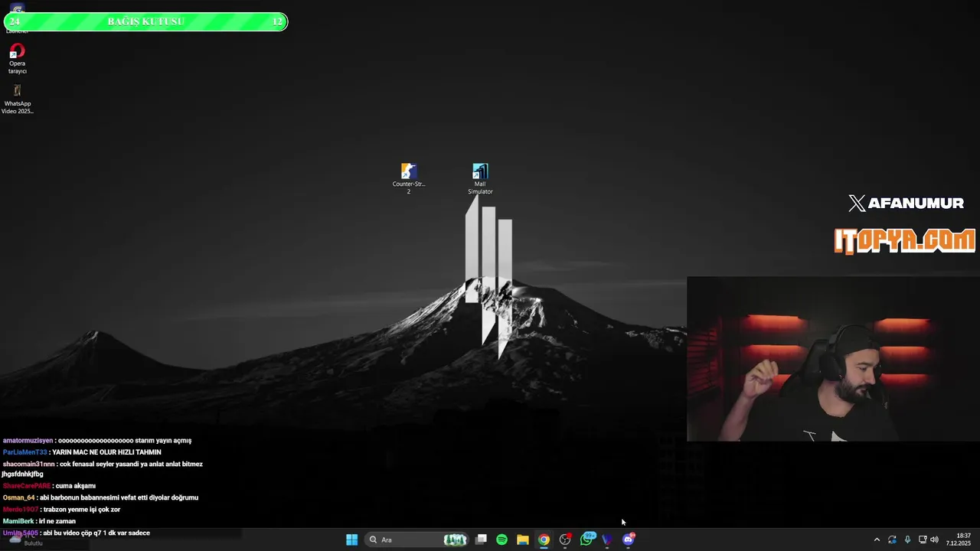Click chat message cuma akşamı
The height and width of the screenshot is (551, 980).
coord(76,486)
